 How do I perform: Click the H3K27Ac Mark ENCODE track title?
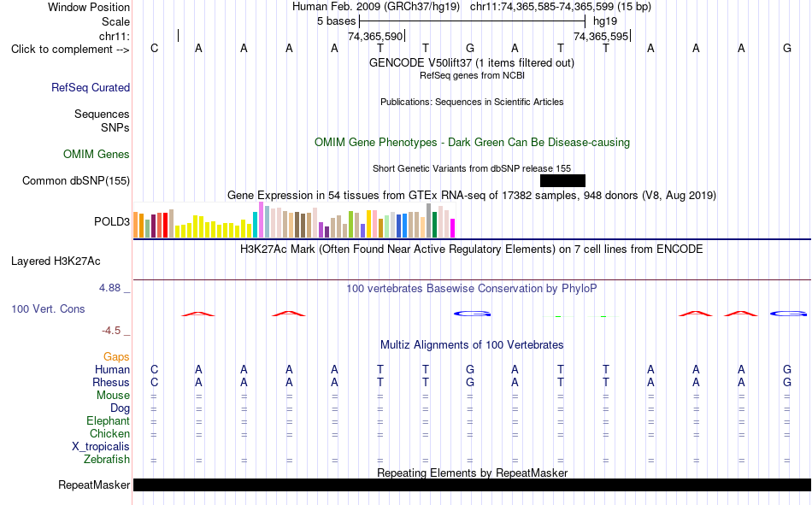[472, 250]
